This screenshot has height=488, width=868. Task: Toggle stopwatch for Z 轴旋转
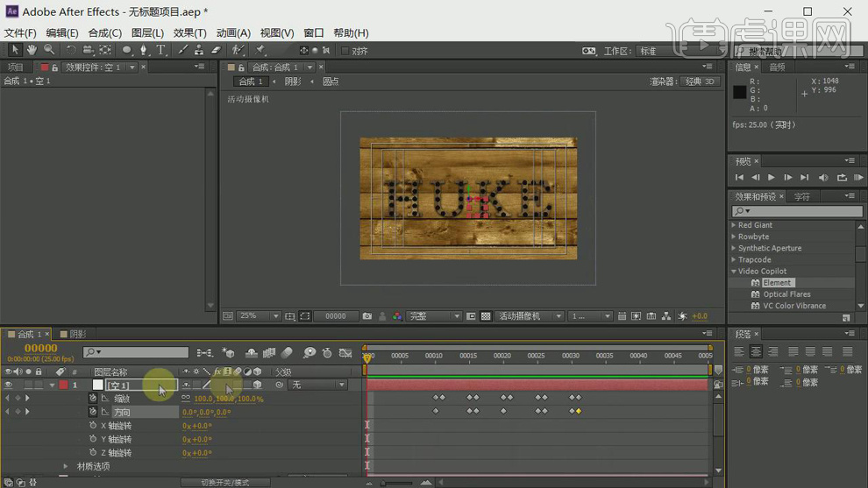(93, 452)
